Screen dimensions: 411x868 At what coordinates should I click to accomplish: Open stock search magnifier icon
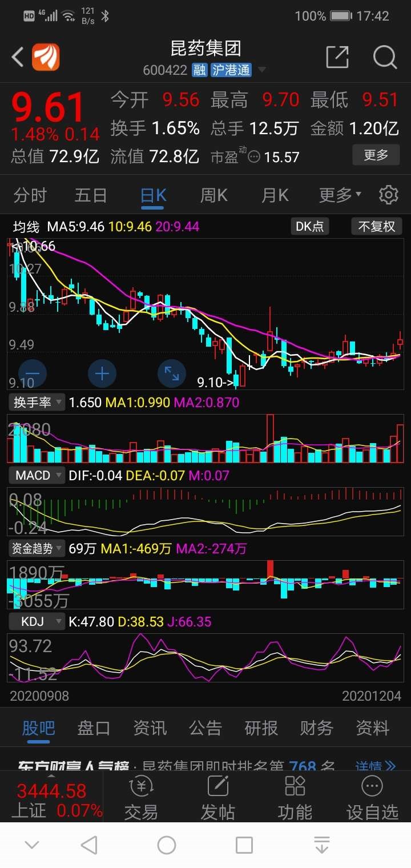pyautogui.click(x=385, y=57)
